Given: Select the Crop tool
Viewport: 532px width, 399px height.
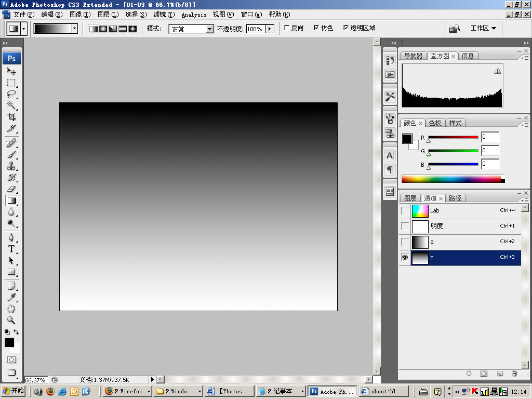Looking at the screenshot, I should 11,117.
